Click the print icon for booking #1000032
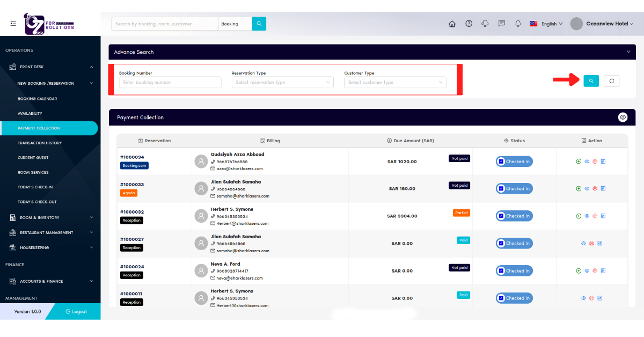 pyautogui.click(x=595, y=216)
